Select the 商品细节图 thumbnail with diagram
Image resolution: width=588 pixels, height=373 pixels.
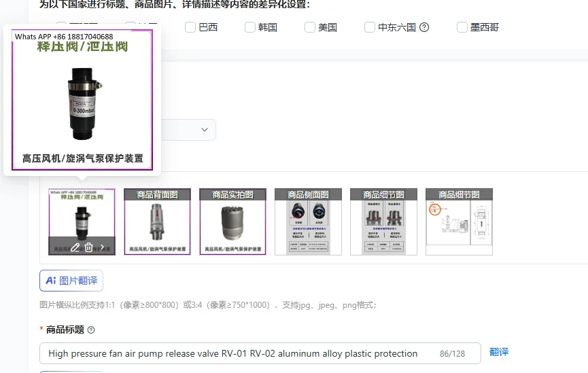coord(459,221)
